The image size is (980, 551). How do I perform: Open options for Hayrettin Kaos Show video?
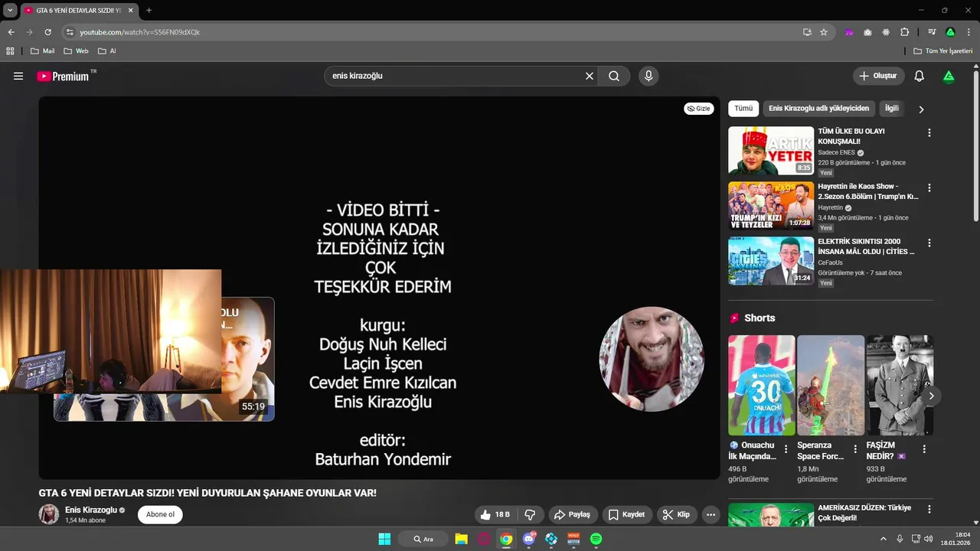tap(929, 187)
